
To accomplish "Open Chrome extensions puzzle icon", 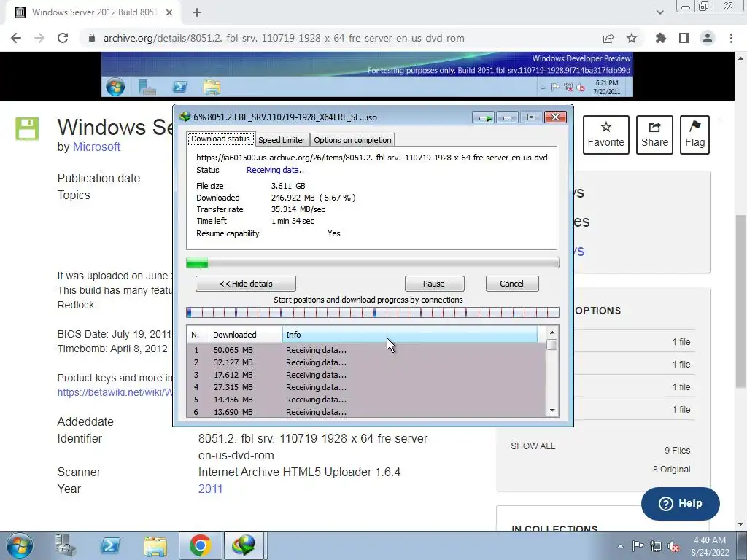I will pos(661,38).
